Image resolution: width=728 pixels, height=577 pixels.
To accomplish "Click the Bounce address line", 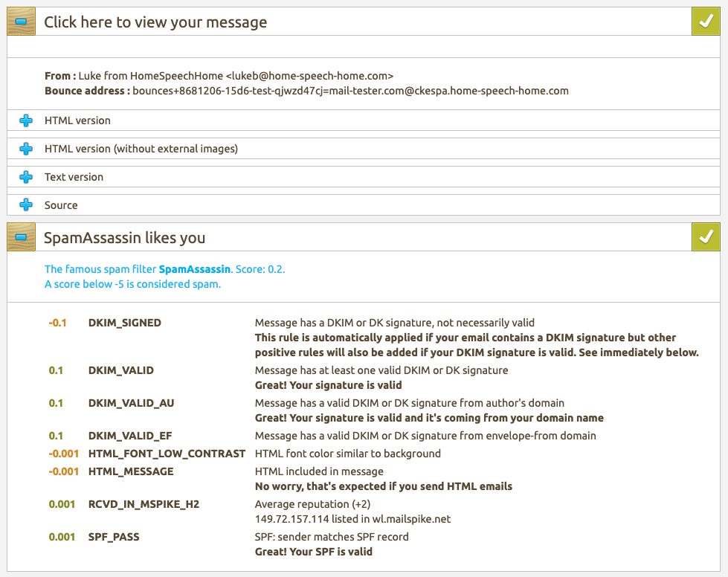I will pyautogui.click(x=306, y=91).
